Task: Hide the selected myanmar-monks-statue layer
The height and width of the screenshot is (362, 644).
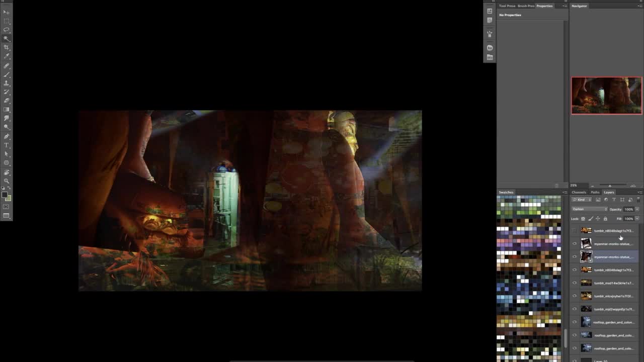Action: [575, 257]
